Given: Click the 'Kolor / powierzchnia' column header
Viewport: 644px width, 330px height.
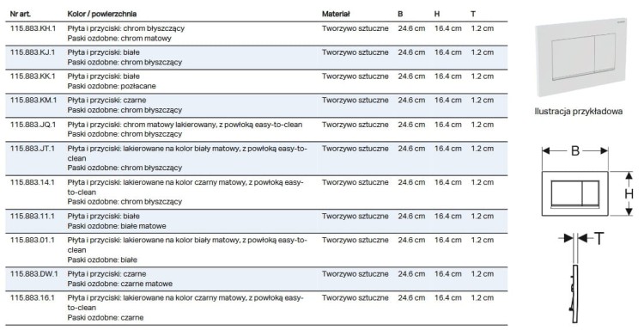Looking at the screenshot, I should tap(102, 14).
